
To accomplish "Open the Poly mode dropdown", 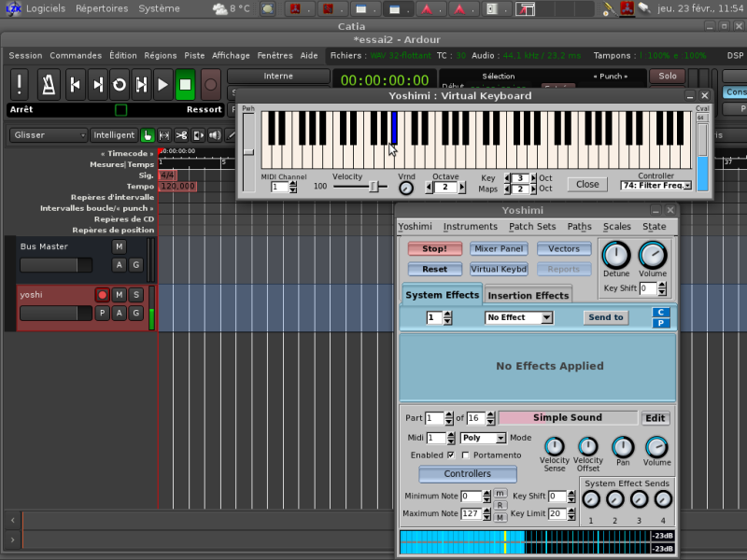I will pos(483,438).
